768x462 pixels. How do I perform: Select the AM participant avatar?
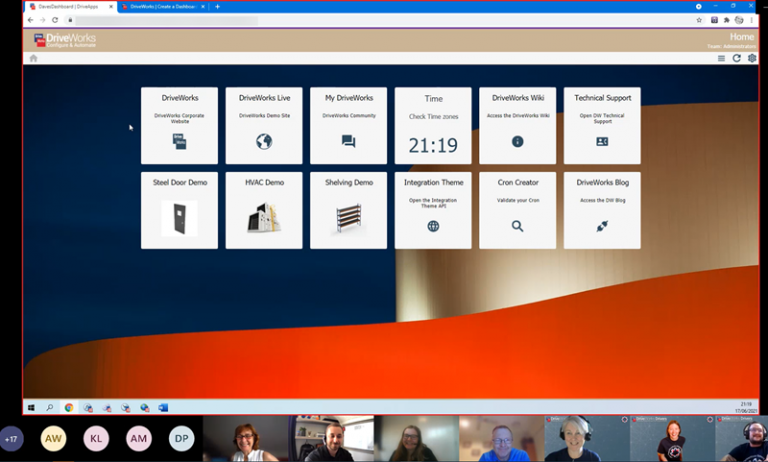(x=139, y=439)
